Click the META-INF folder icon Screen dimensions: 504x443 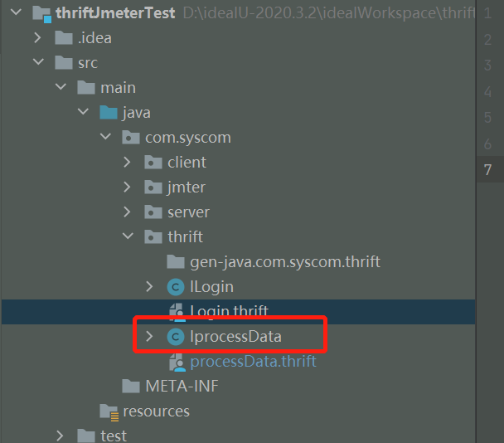click(x=131, y=386)
